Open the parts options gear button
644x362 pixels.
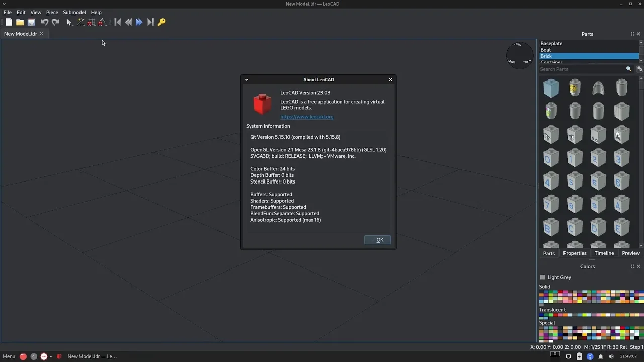pyautogui.click(x=640, y=69)
